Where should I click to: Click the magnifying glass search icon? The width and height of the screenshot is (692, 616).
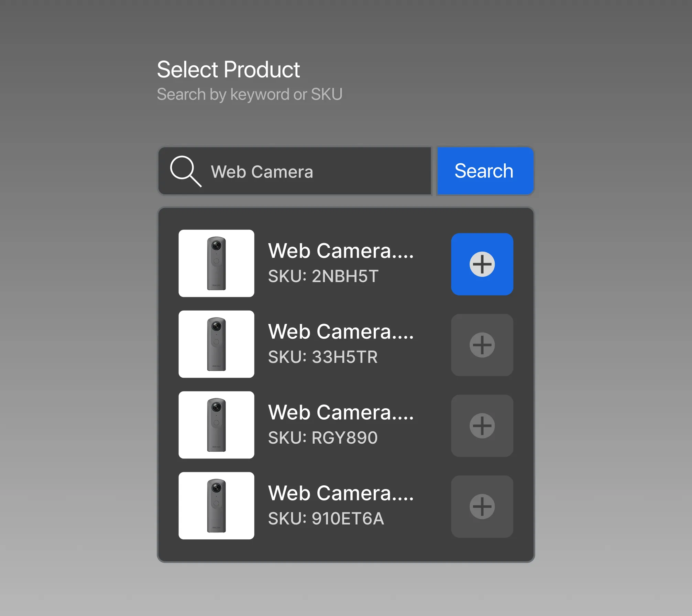click(x=186, y=171)
